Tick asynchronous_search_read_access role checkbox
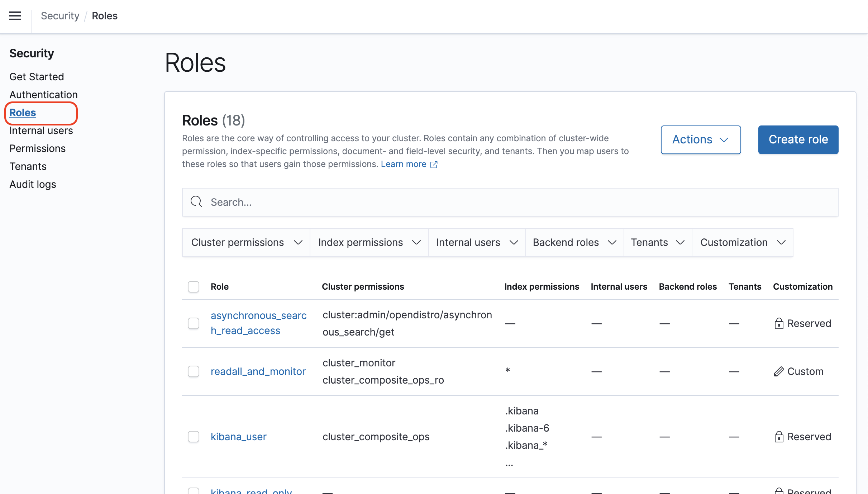Image resolution: width=868 pixels, height=494 pixels. coord(194,323)
